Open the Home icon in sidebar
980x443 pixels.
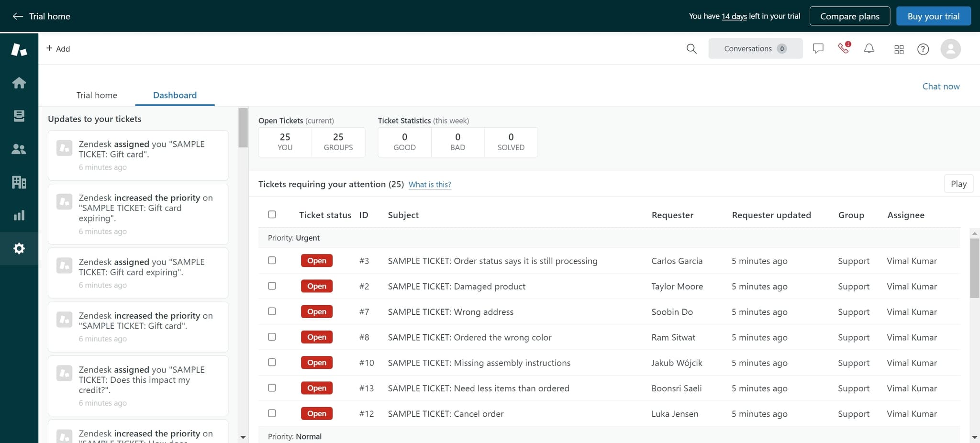point(19,83)
